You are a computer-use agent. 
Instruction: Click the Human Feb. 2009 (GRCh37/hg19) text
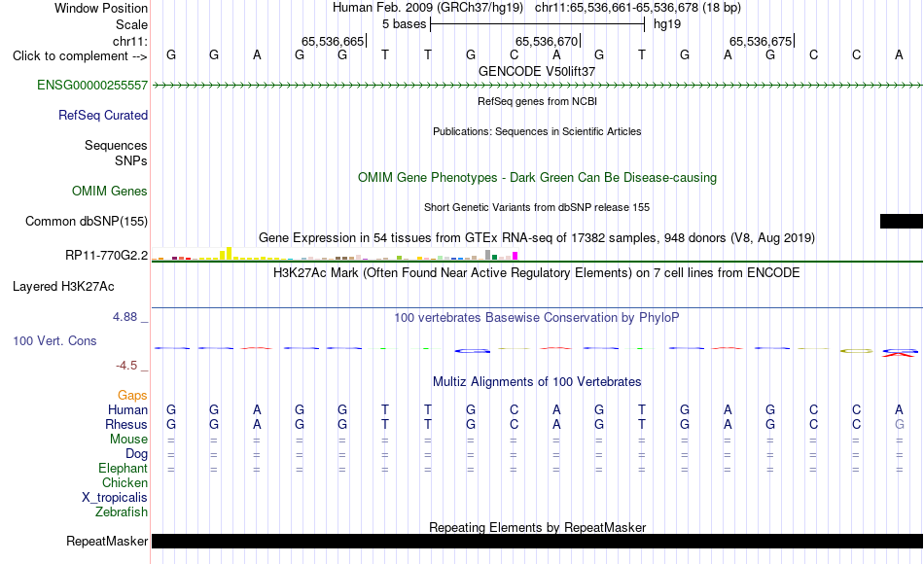[x=428, y=8]
